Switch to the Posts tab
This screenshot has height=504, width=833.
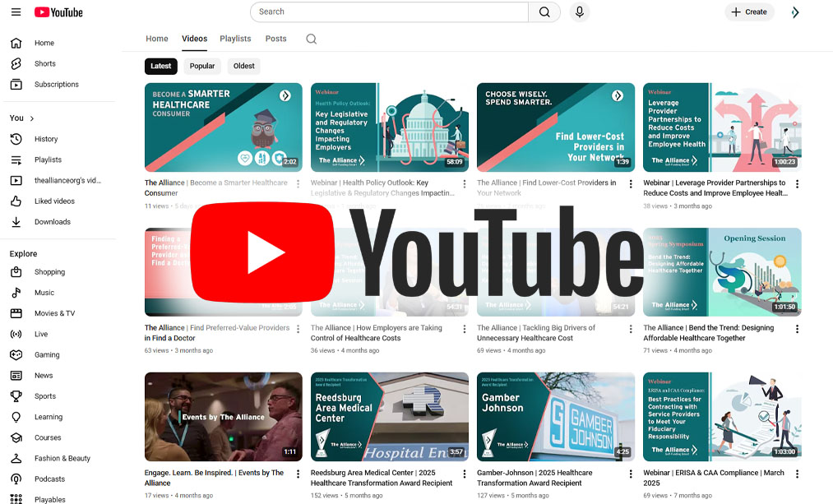tap(275, 39)
